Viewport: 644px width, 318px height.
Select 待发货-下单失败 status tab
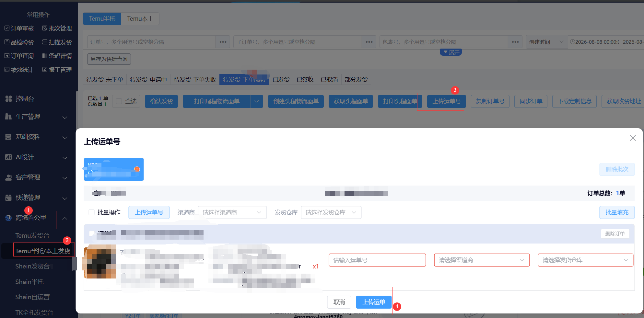coord(195,80)
